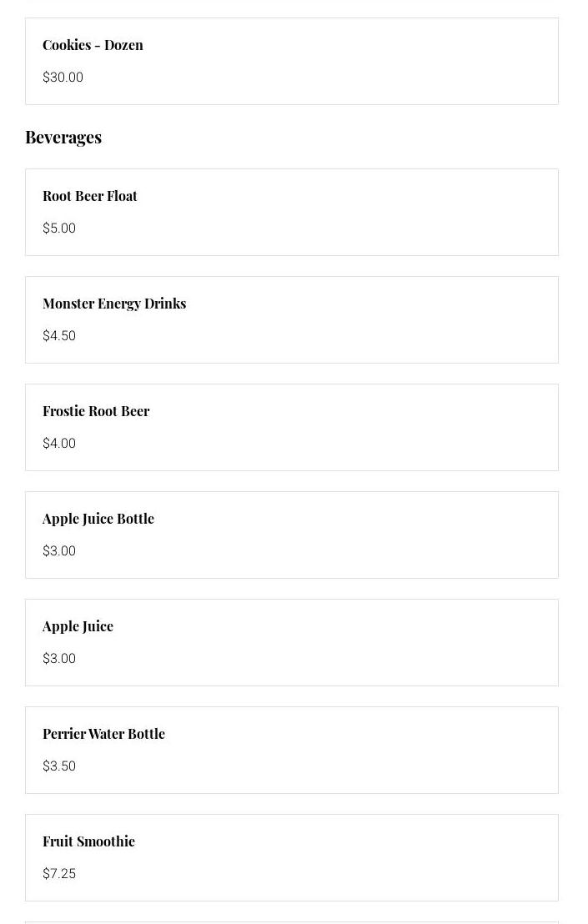This screenshot has height=924, width=588.
Task: Click the $4.50 Monster Energy price
Action: coord(59,336)
